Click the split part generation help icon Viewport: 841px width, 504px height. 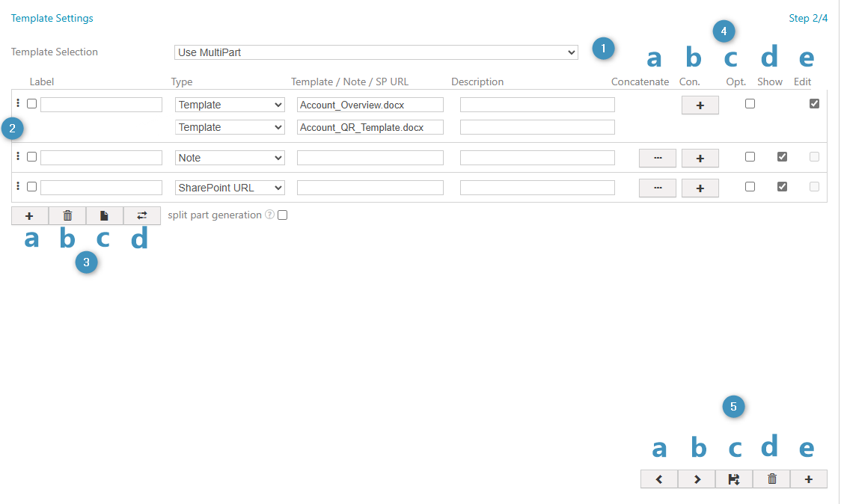(x=269, y=215)
